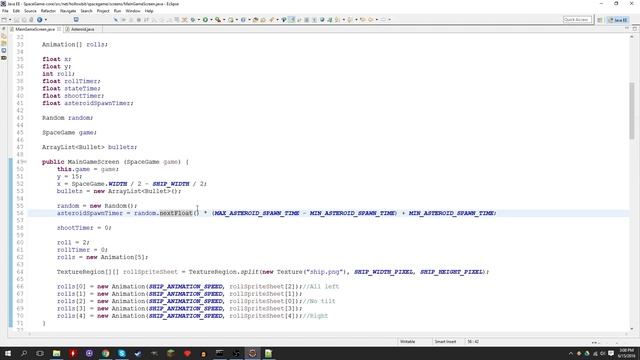The width and height of the screenshot is (640, 360).
Task: Expand dropdown next to blue round icon
Action: [46, 20]
